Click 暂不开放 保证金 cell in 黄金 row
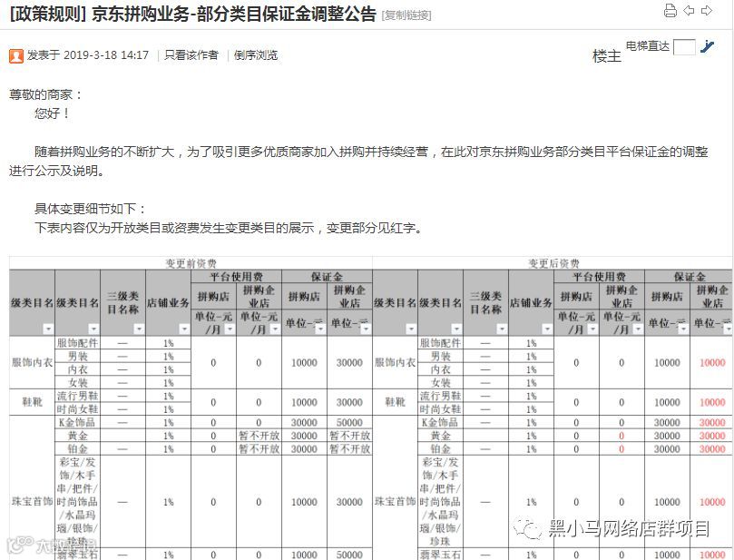Screen dimensions: 734x560 349,436
